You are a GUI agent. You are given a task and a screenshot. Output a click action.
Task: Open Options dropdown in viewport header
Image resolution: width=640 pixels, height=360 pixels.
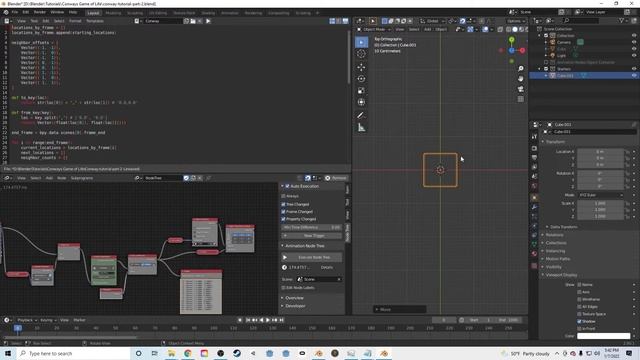pos(516,21)
